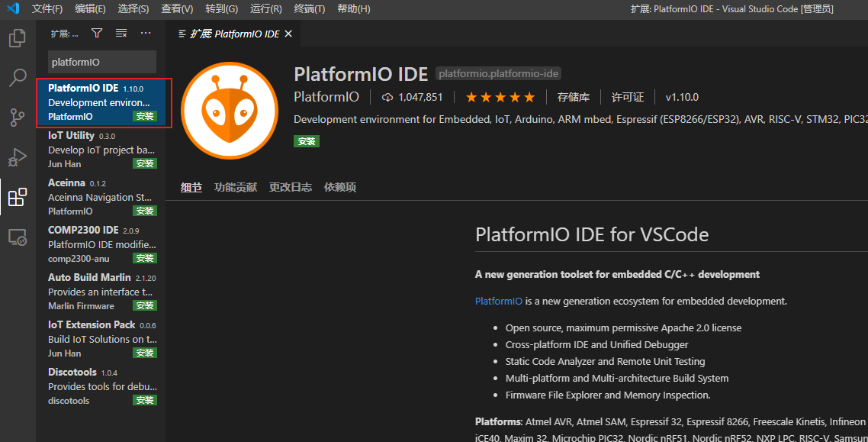Open the Source Control view icon
868x442 pixels.
(17, 117)
